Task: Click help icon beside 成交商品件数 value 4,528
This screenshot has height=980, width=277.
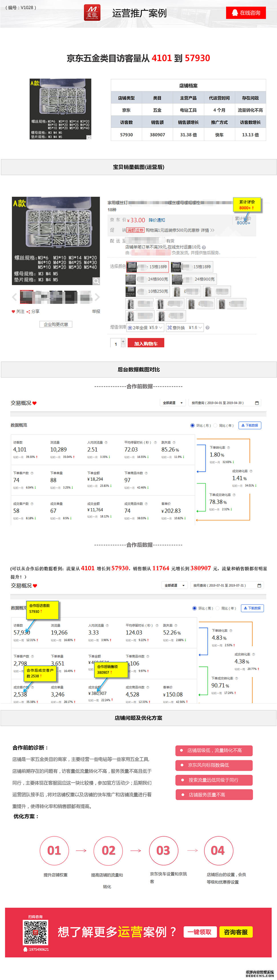Action: coord(148,687)
